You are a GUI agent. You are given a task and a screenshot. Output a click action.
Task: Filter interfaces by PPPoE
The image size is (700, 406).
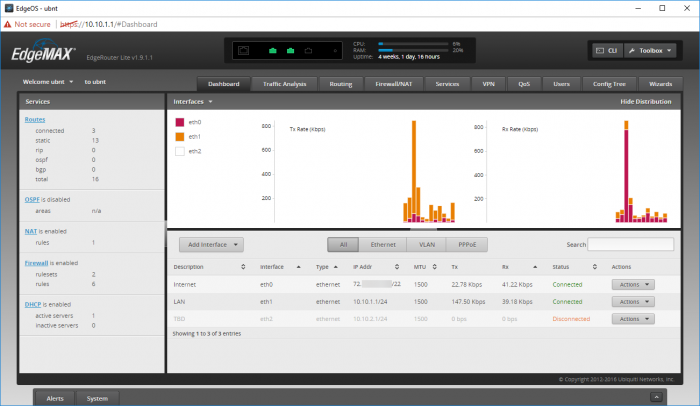click(467, 245)
